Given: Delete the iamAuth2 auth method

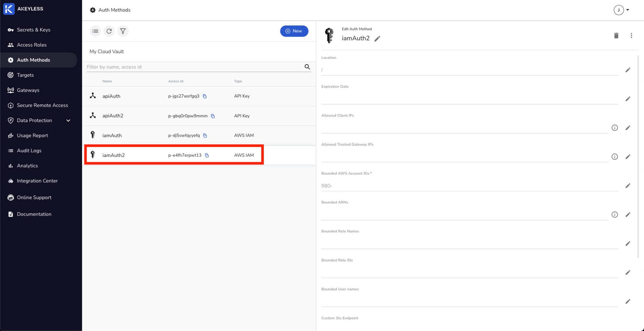Looking at the screenshot, I should click(x=616, y=35).
